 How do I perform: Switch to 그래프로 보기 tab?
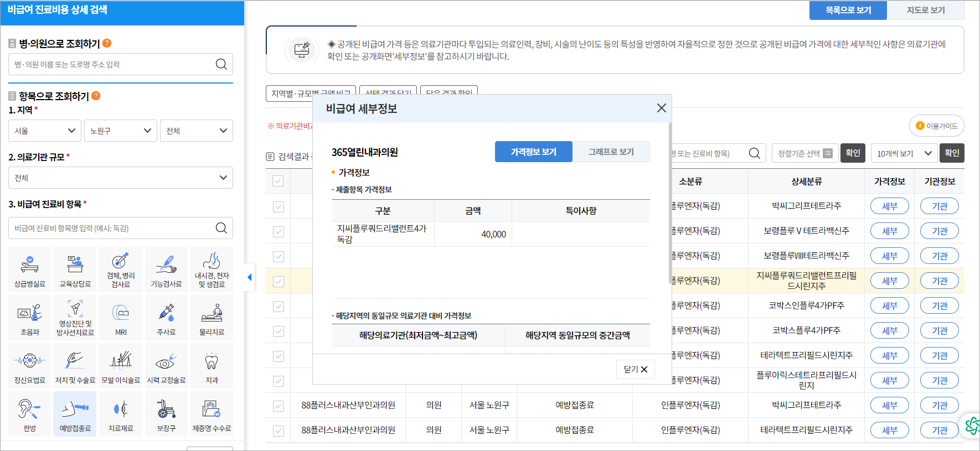click(x=611, y=152)
